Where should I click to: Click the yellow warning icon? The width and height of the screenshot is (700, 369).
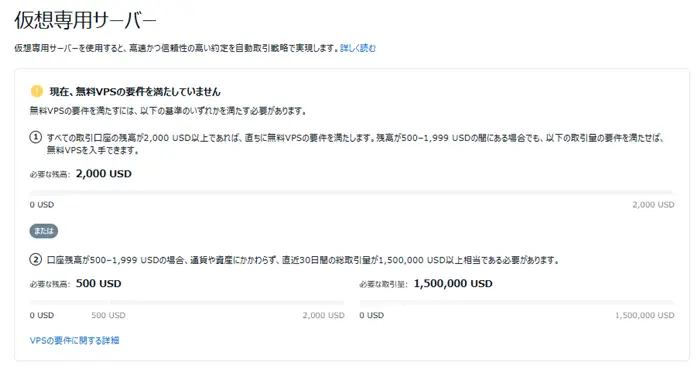coord(37,91)
